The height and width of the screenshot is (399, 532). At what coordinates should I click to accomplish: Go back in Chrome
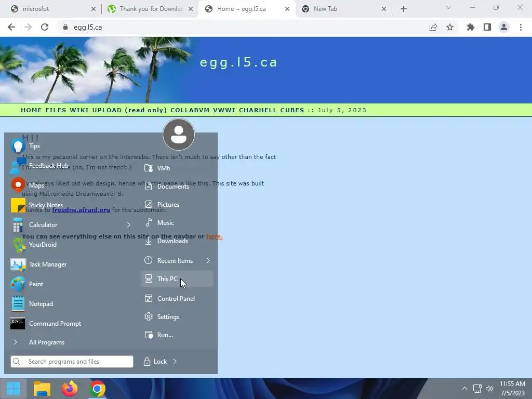(x=11, y=27)
